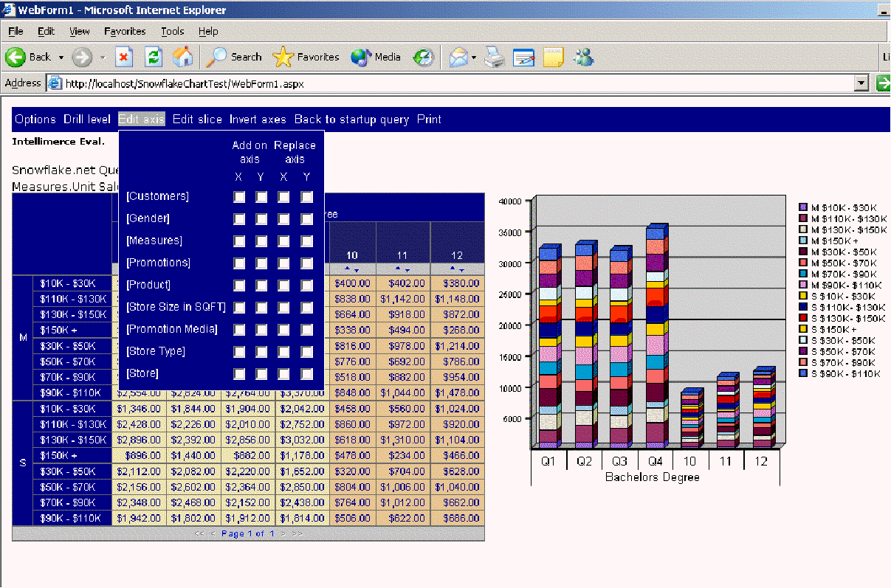Sort column 11 descending with down arrow
The width and height of the screenshot is (891, 588).
407,271
